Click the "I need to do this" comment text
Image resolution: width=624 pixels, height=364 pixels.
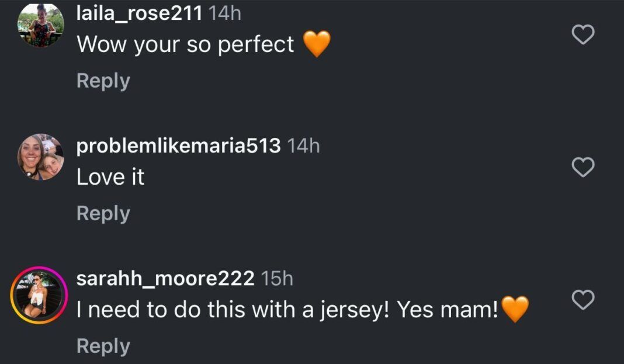(x=287, y=310)
